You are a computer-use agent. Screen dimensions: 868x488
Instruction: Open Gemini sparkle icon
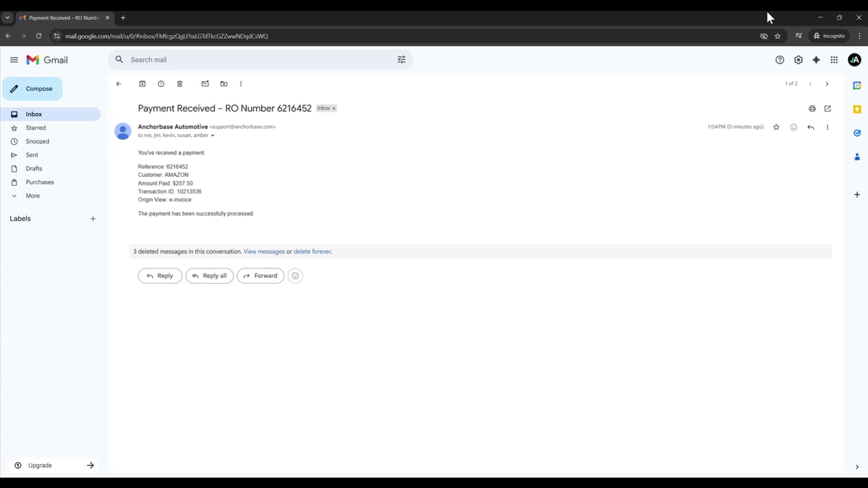816,60
